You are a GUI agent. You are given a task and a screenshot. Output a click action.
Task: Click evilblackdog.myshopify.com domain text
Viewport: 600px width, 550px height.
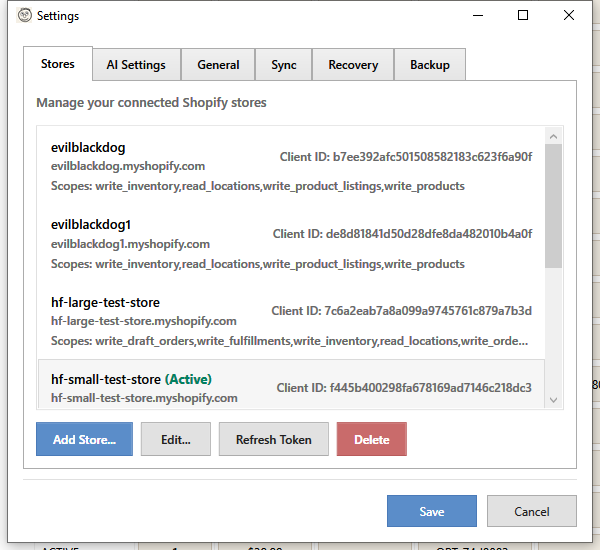(128, 166)
